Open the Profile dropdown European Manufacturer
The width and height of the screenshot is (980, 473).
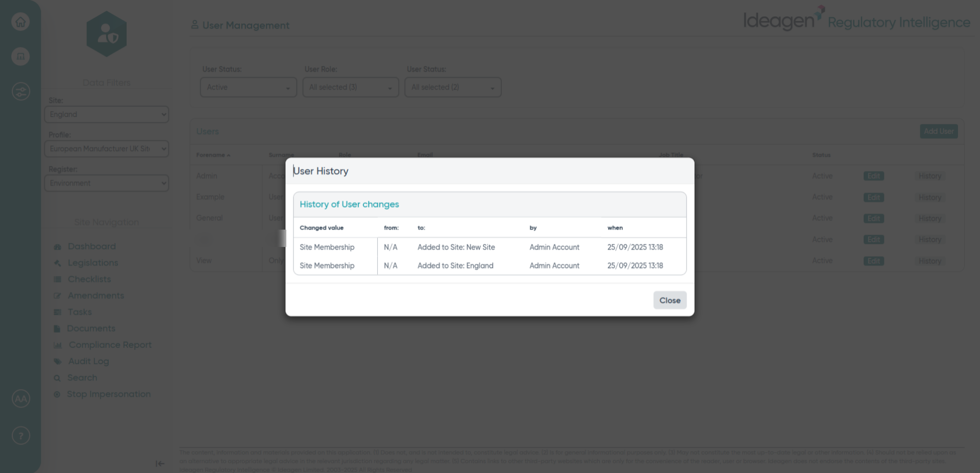(107, 148)
